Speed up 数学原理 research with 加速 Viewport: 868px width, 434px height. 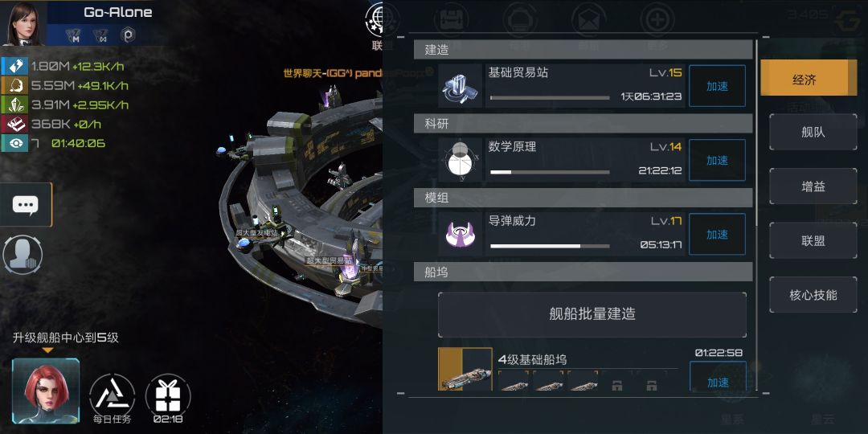(x=717, y=161)
